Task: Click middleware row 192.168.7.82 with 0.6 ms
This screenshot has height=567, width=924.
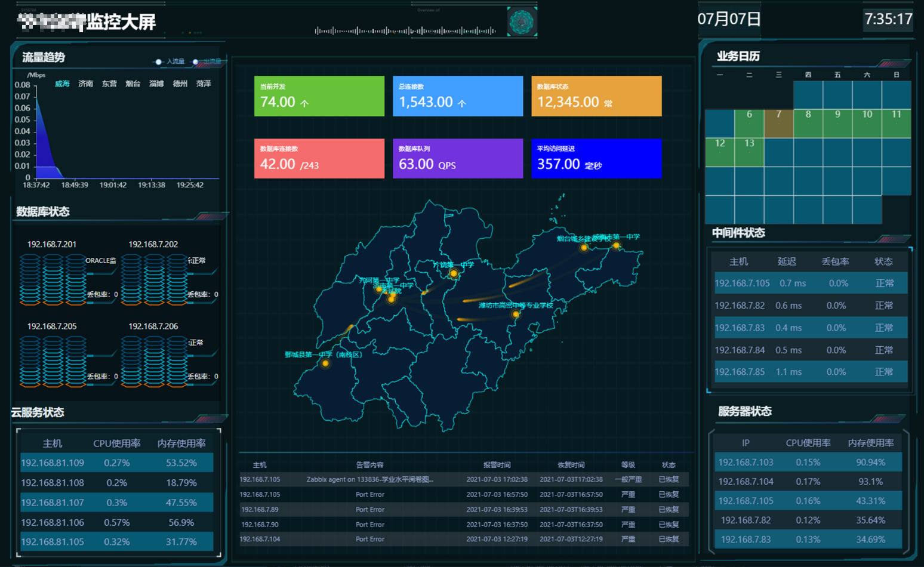Action: (811, 306)
